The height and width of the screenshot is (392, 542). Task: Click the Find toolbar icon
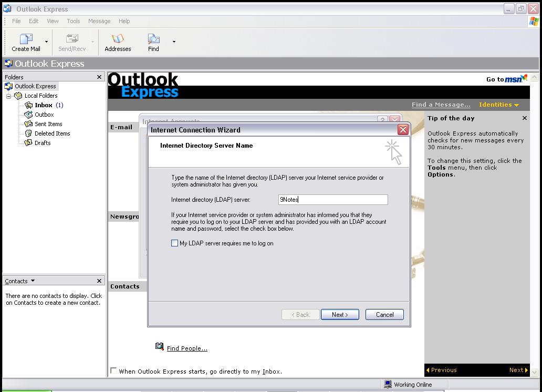pos(153,38)
